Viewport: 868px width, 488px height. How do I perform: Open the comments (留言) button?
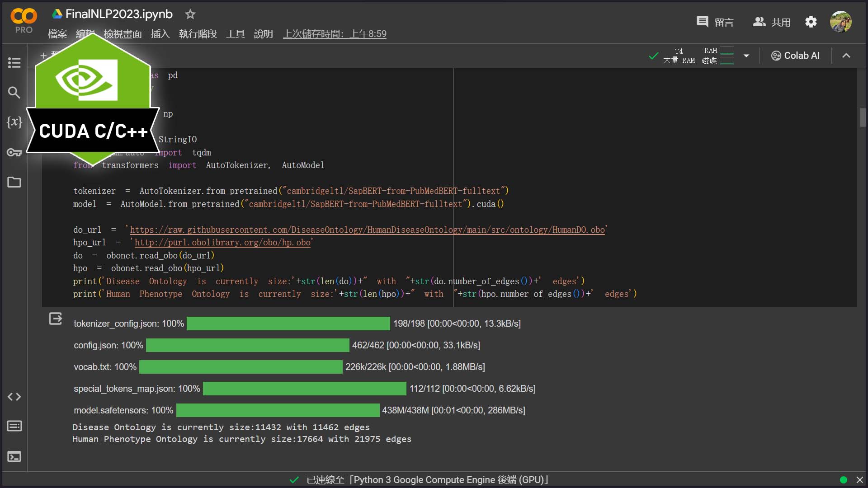(x=715, y=22)
